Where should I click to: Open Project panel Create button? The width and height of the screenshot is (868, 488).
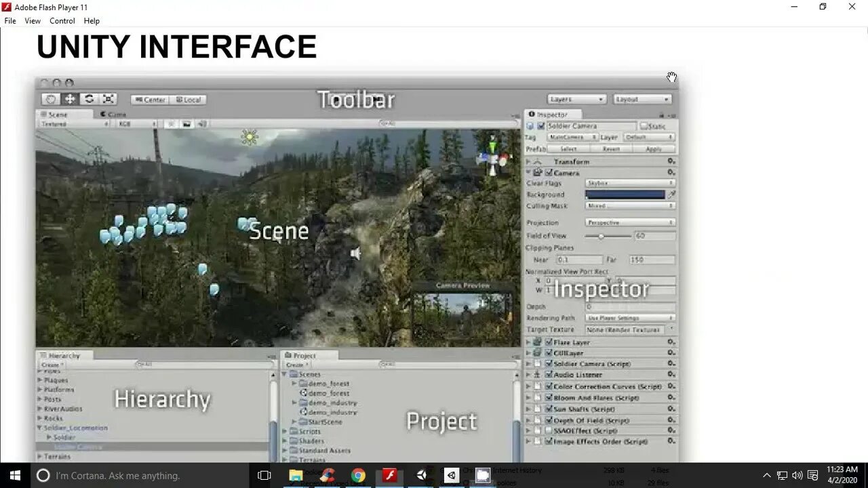point(297,365)
